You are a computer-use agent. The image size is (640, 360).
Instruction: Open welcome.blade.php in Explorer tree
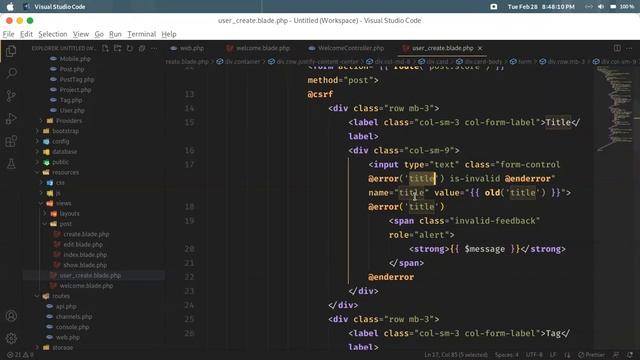pos(86,286)
